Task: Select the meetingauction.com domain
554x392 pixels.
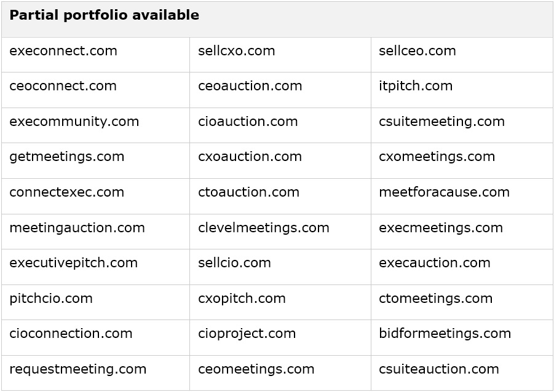Action: click(77, 228)
